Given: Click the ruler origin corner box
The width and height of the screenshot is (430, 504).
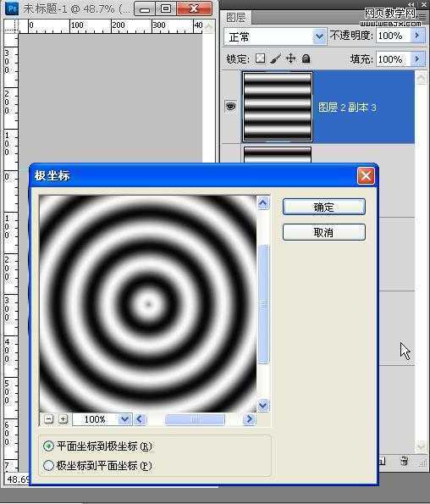Looking at the screenshot, I should (x=11, y=26).
